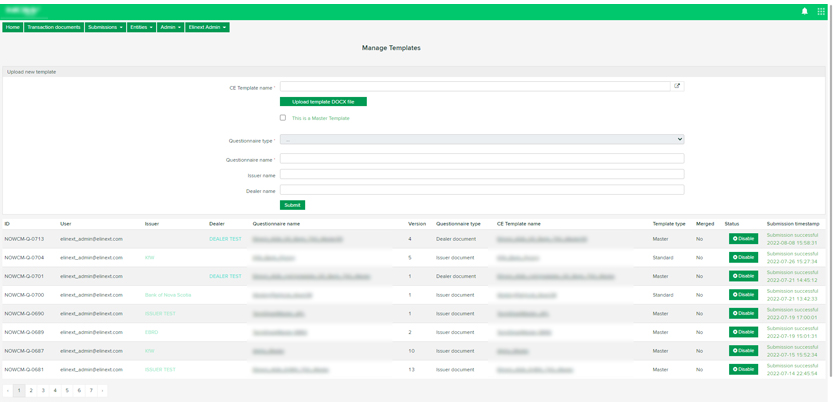The height and width of the screenshot is (405, 834).
Task: Disable template NOWCM-Q-0700
Action: coord(743,295)
